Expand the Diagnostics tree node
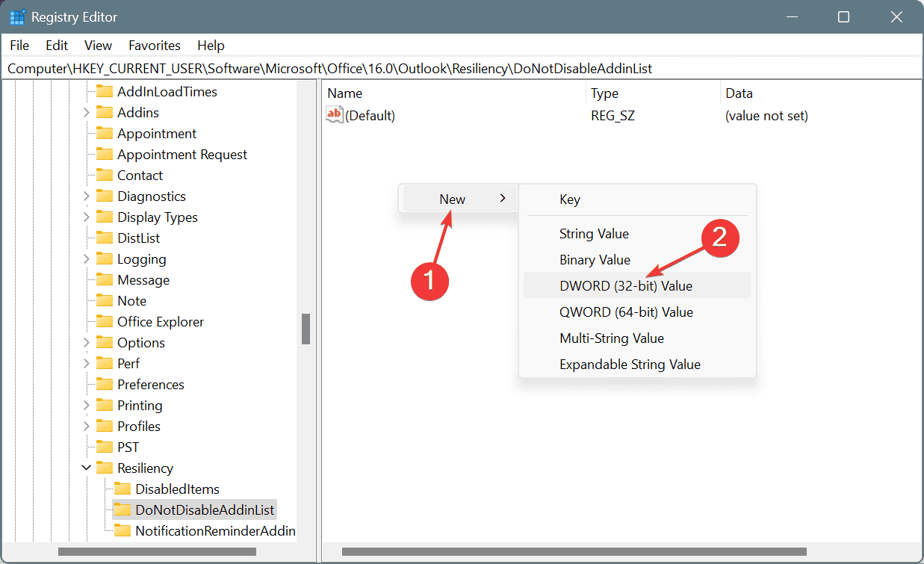Screen dimensions: 924x564 (87, 196)
